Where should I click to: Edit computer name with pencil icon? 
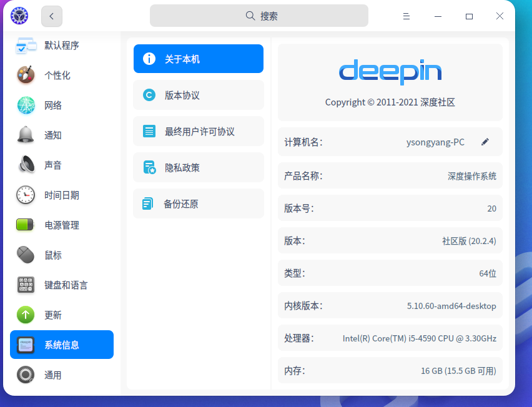(x=485, y=142)
